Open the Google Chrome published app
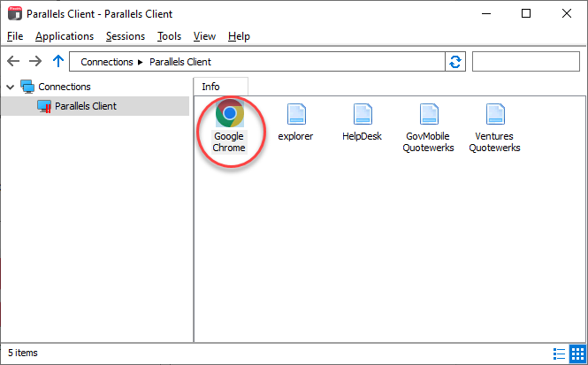This screenshot has width=588, height=365. point(229,126)
